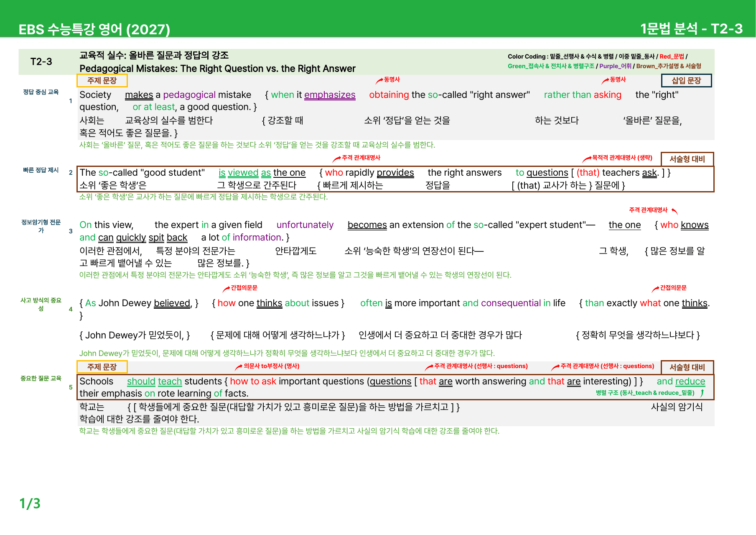Click the green underlined word 'reduce'

690,381
